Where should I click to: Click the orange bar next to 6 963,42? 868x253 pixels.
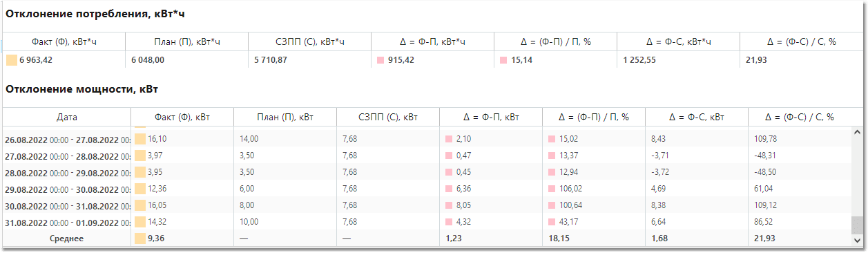point(11,60)
